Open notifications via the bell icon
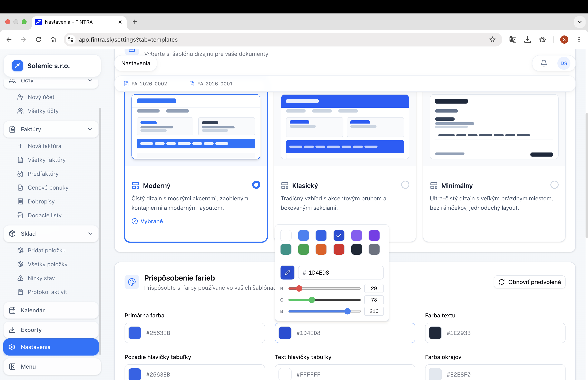588x380 pixels. [x=543, y=63]
